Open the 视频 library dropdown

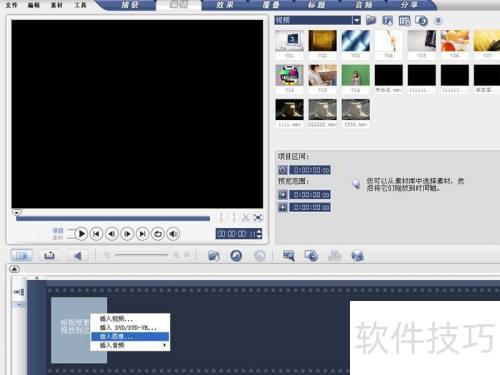click(357, 20)
